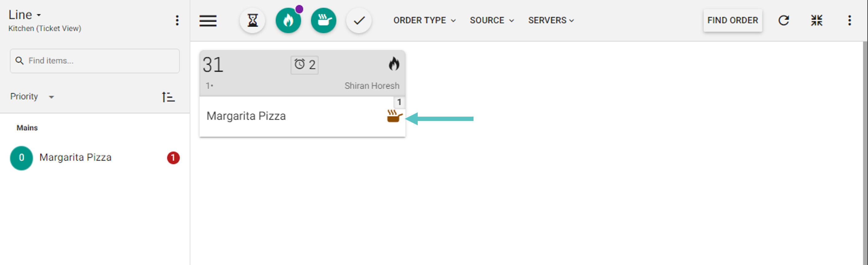Click the alarm timer badge on ticket
Viewport: 868px width, 265px height.
305,65
